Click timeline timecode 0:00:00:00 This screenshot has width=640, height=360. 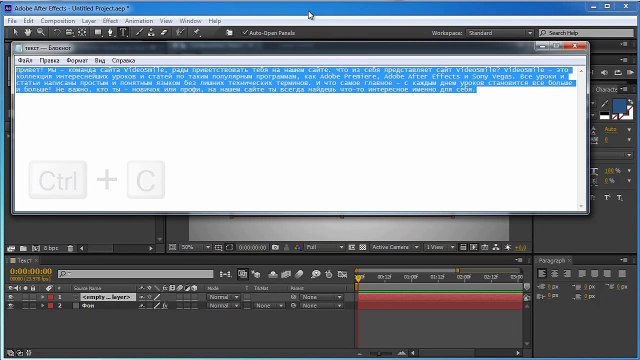(x=31, y=271)
